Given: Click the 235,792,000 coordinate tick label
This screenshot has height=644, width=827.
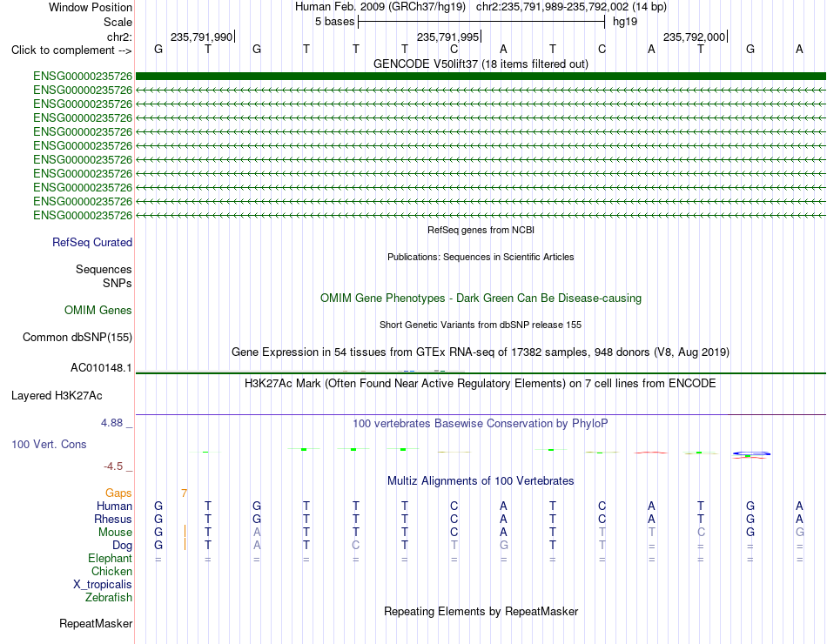Looking at the screenshot, I should coord(694,37).
